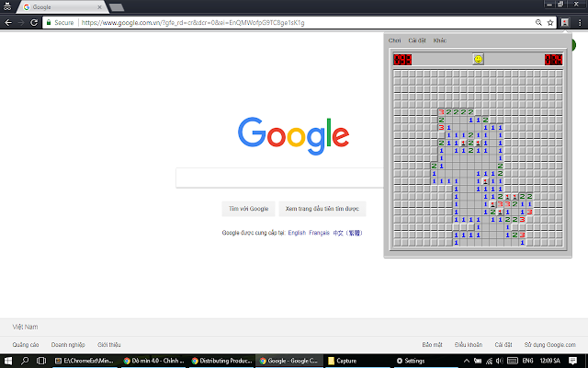Image resolution: width=588 pixels, height=368 pixels.
Task: Close the Google tab
Action: click(x=99, y=7)
